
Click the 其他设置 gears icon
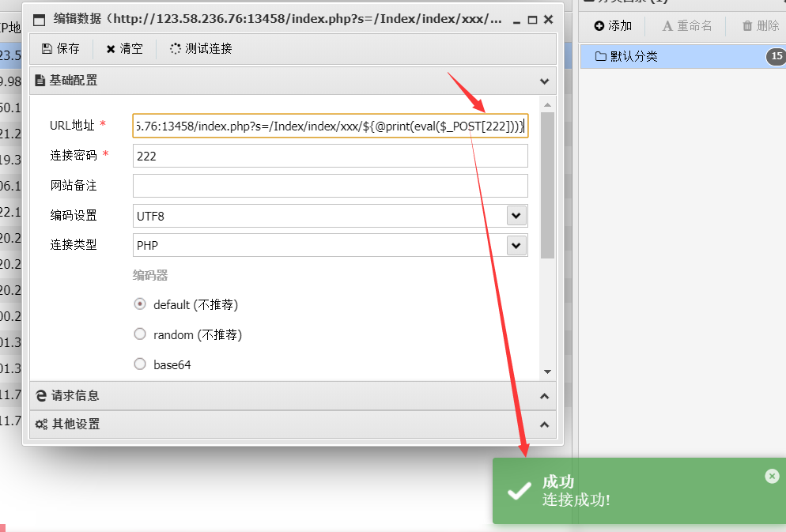click(x=41, y=424)
